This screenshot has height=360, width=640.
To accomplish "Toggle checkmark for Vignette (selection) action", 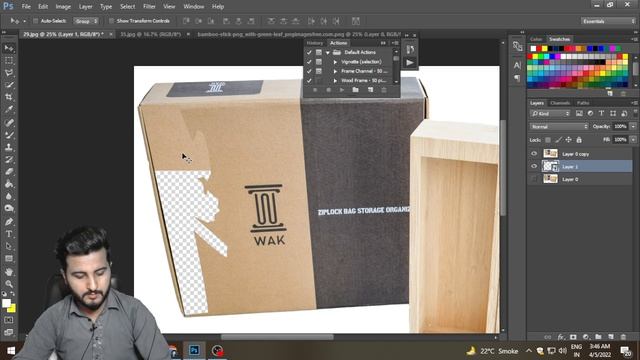I will [x=309, y=62].
